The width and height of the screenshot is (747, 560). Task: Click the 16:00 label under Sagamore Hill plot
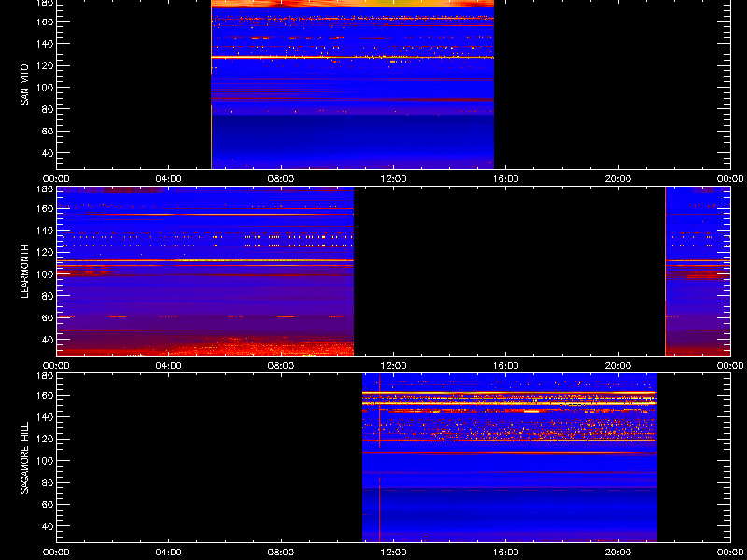pos(505,553)
